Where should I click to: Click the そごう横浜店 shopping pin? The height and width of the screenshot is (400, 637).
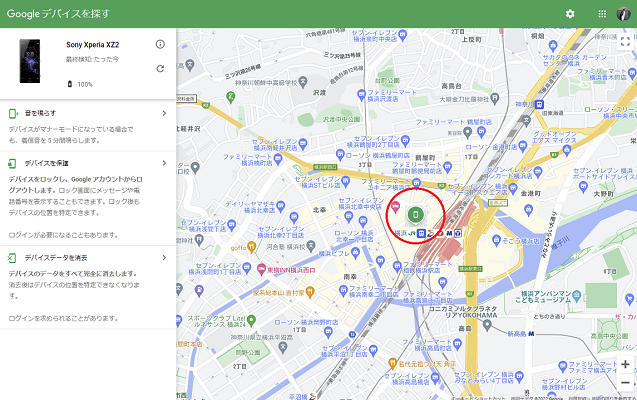pos(496,240)
